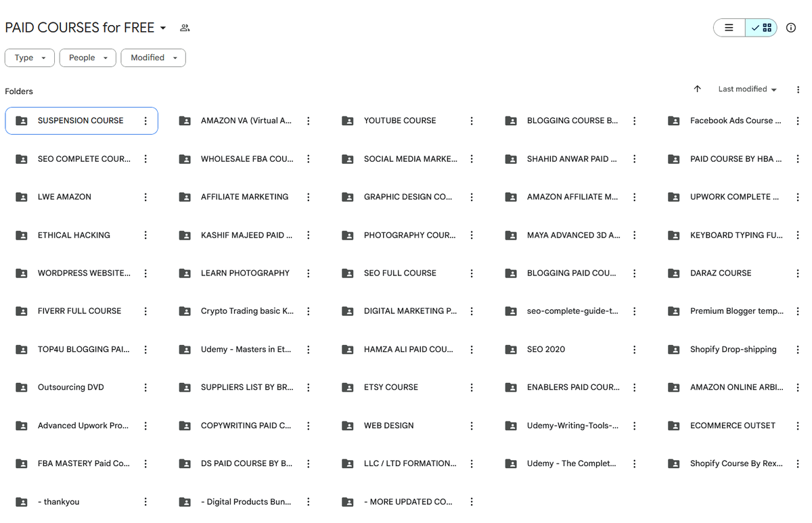This screenshot has width=812, height=523.
Task: Open more actions for Facebook Ads Course folder
Action: point(798,121)
